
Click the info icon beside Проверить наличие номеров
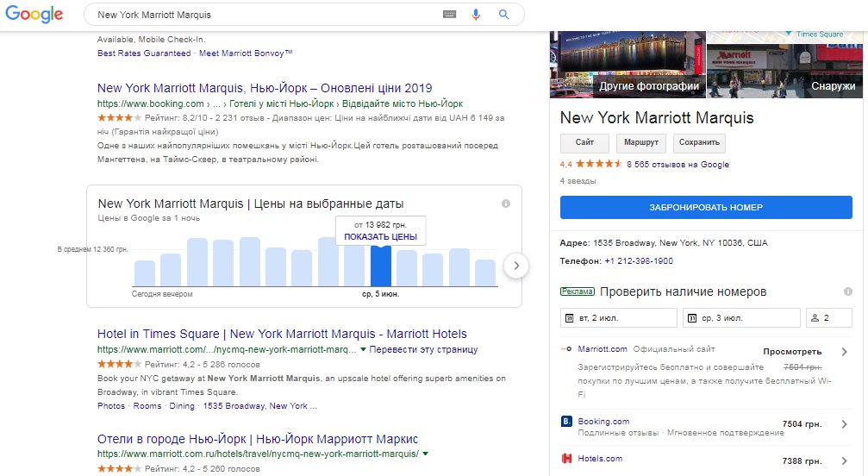pyautogui.click(x=847, y=291)
